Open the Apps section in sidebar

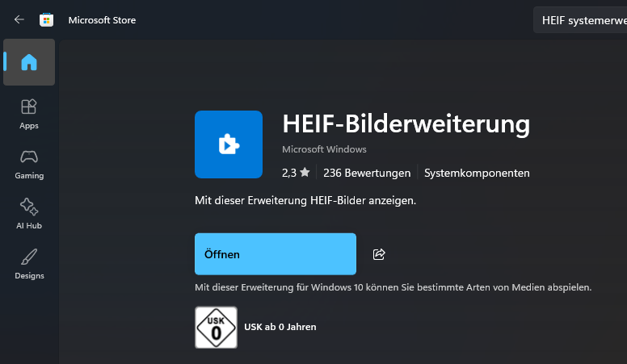click(x=29, y=115)
